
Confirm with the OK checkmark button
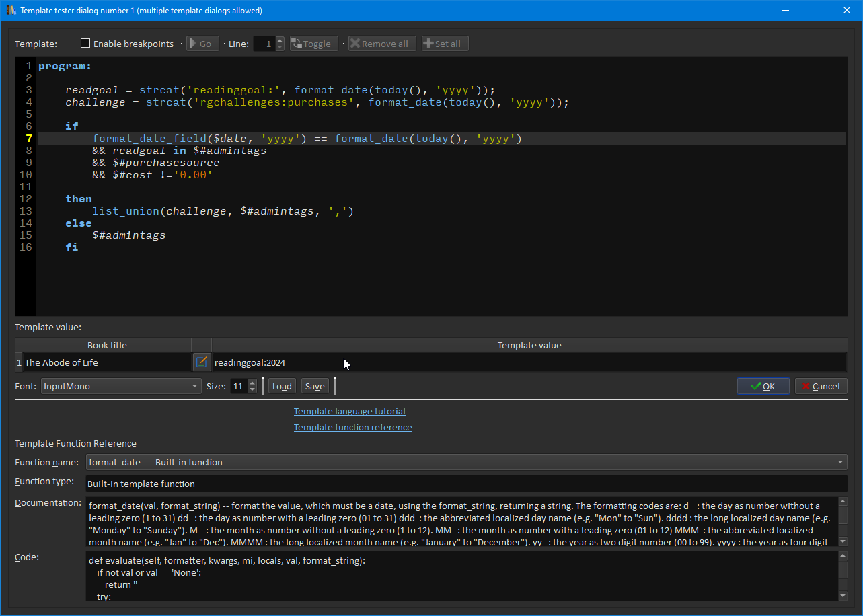[763, 386]
